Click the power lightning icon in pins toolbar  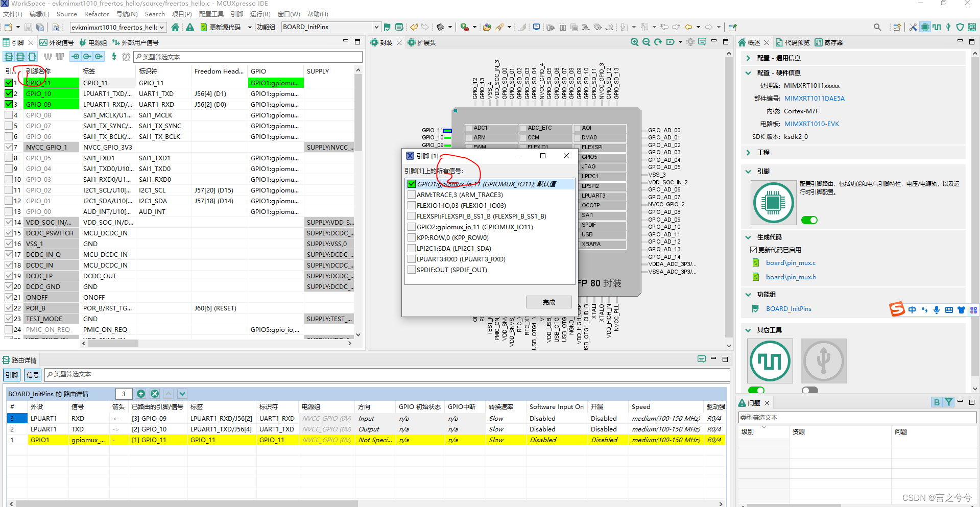tap(114, 57)
